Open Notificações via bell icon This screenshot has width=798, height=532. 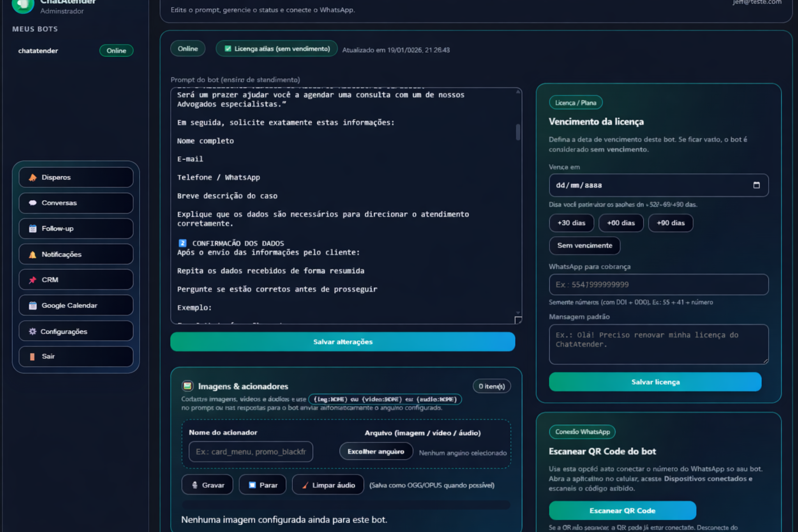click(33, 254)
